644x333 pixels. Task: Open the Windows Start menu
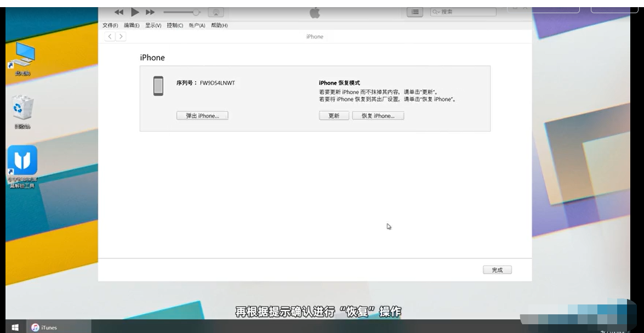pyautogui.click(x=15, y=328)
